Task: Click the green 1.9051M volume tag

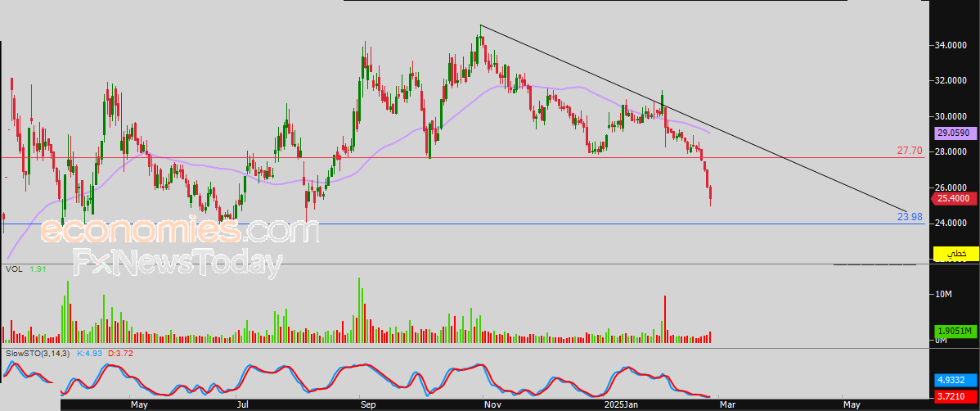Action: [955, 331]
